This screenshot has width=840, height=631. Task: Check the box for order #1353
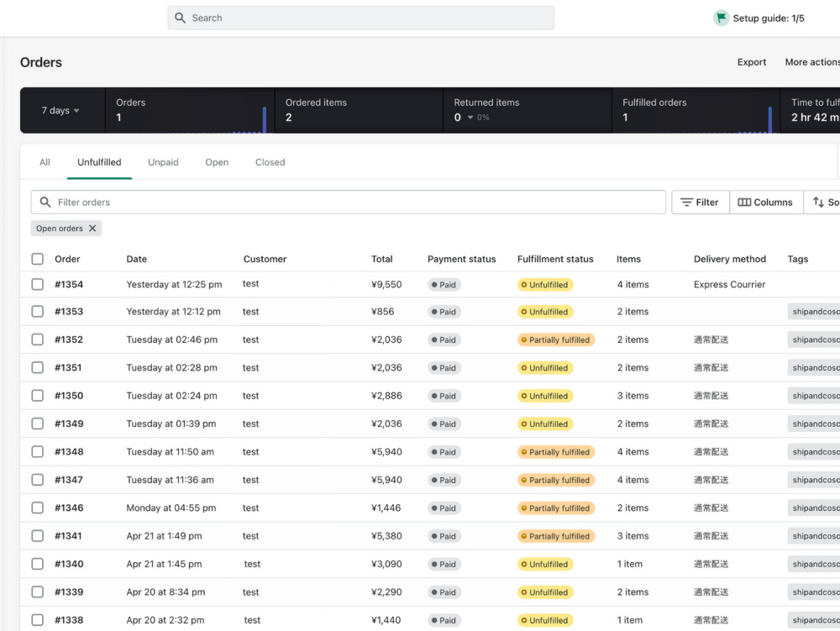pos(38,312)
